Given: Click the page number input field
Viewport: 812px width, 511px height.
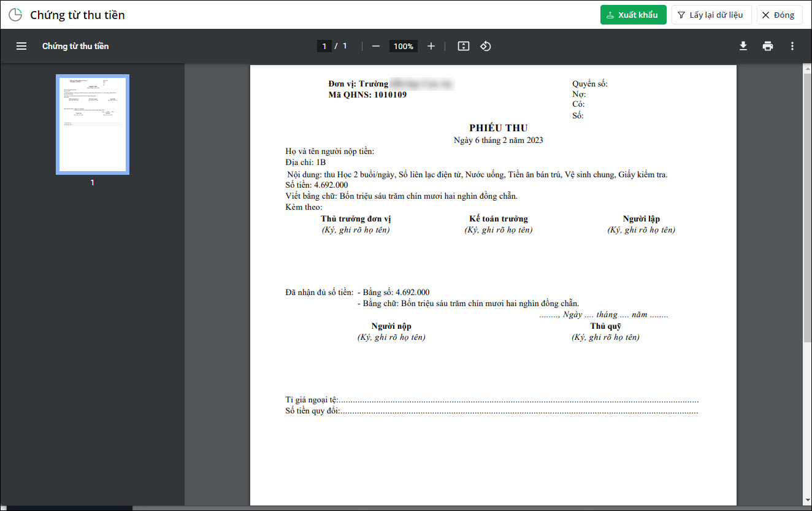Looking at the screenshot, I should point(324,46).
